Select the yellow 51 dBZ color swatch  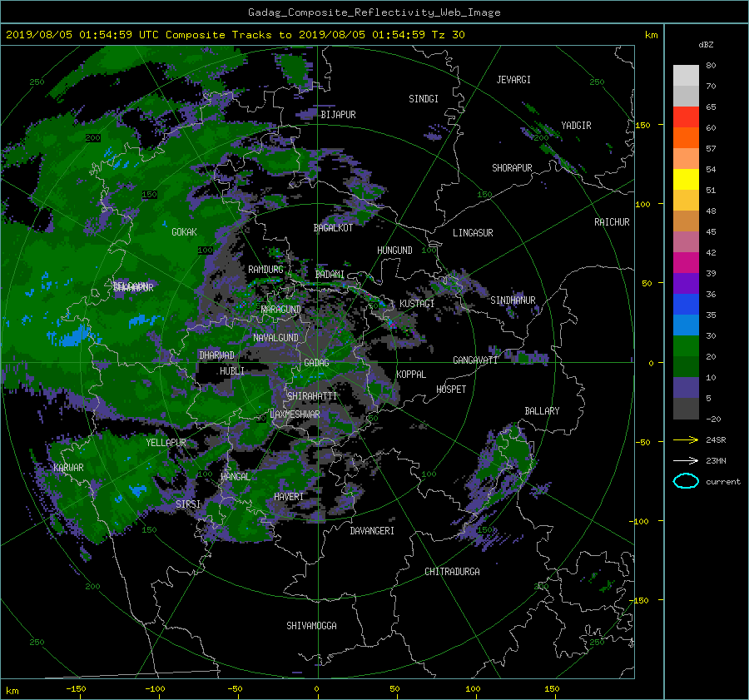pos(686,180)
